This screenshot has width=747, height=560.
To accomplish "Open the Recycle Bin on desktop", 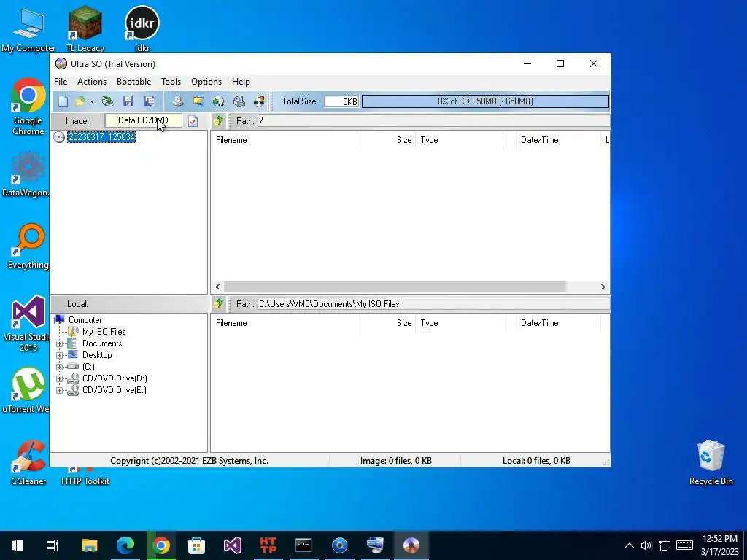I will coord(711,462).
